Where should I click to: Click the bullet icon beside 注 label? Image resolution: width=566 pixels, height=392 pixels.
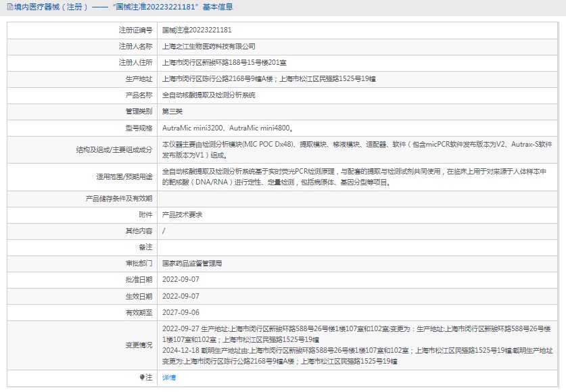pyautogui.click(x=142, y=377)
